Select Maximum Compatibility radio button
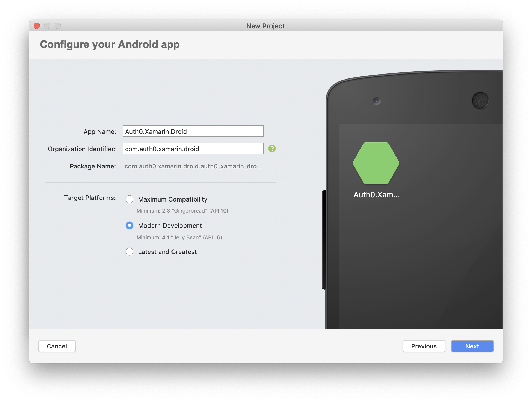The height and width of the screenshot is (402, 532). point(129,199)
